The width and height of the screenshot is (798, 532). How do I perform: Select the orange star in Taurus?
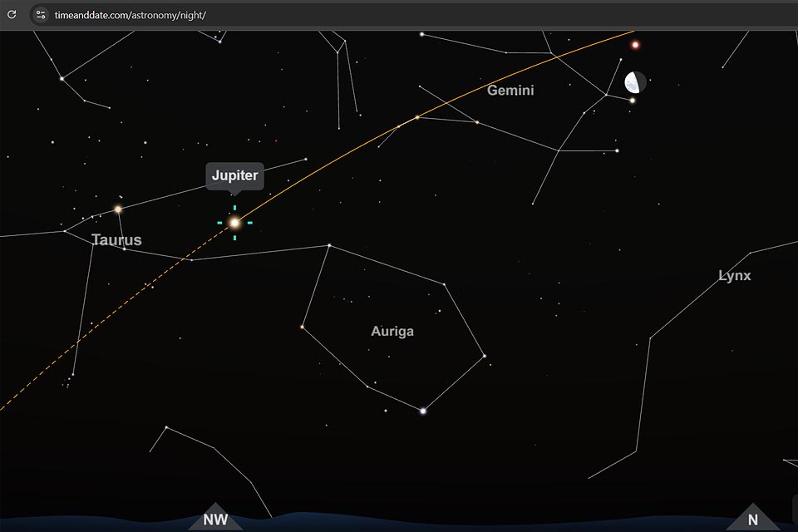[x=118, y=209]
